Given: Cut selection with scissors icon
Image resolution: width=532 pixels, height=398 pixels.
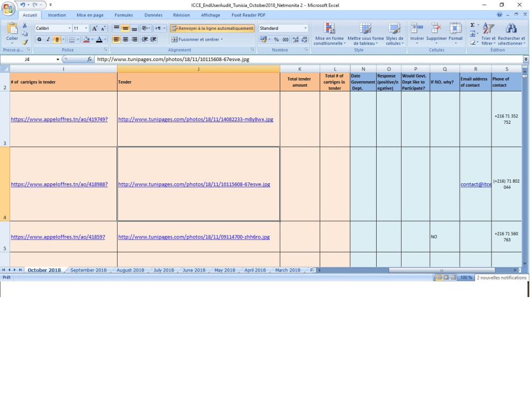Looking at the screenshot, I should point(25,26).
